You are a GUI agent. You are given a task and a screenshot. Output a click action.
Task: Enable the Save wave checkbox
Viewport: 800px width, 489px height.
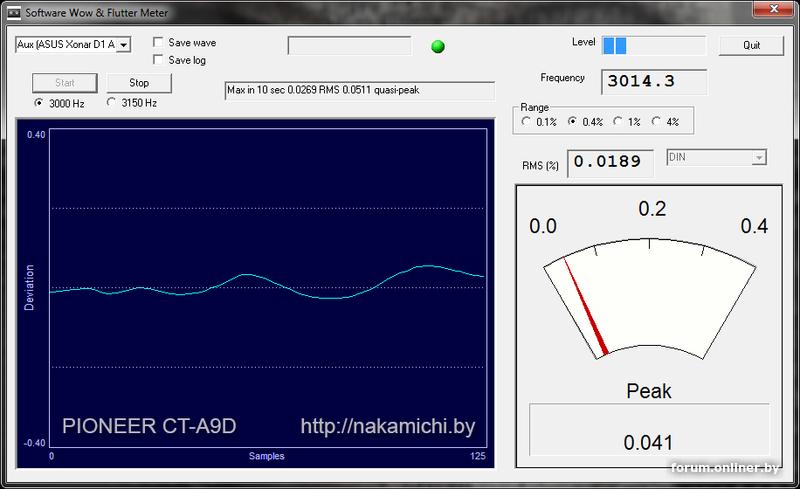click(x=158, y=43)
